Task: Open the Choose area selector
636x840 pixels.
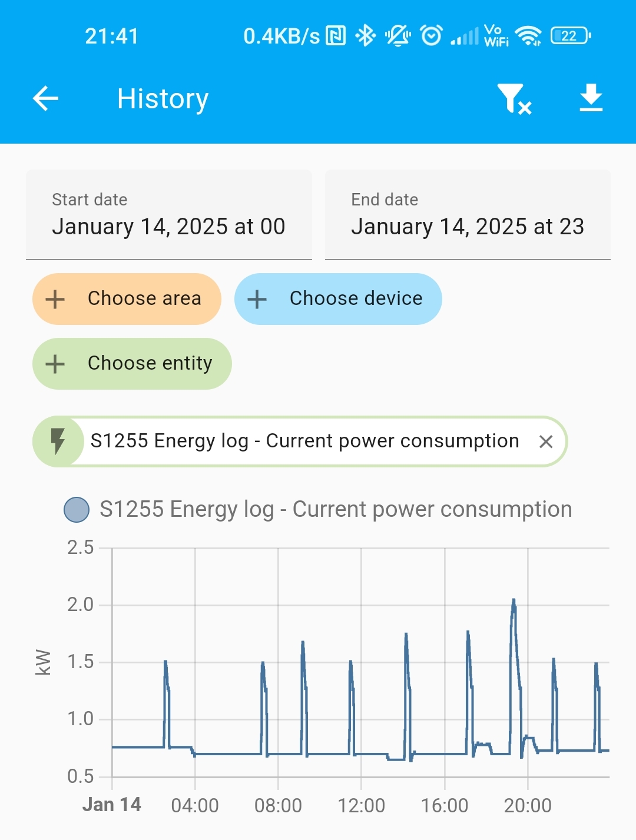Action: coord(127,299)
